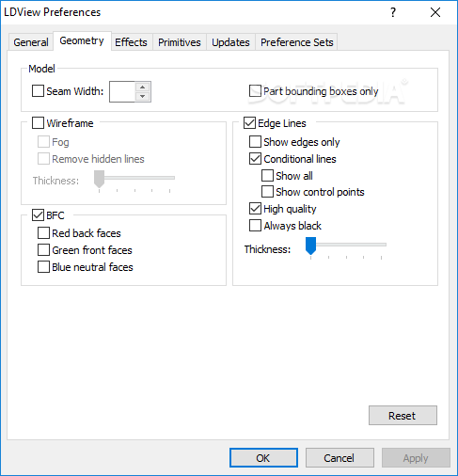
Task: Enable Show edges only
Action: point(255,142)
